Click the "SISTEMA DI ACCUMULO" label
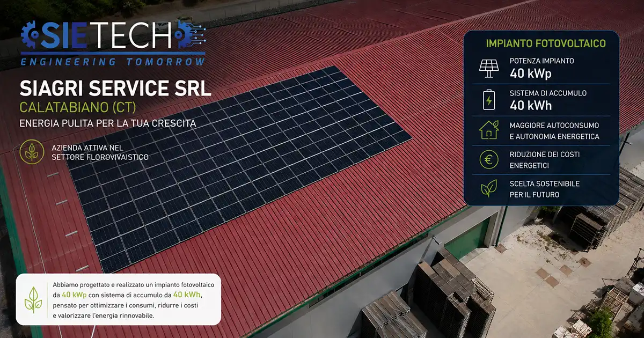Viewport: 644px width, 338px height. tap(548, 93)
